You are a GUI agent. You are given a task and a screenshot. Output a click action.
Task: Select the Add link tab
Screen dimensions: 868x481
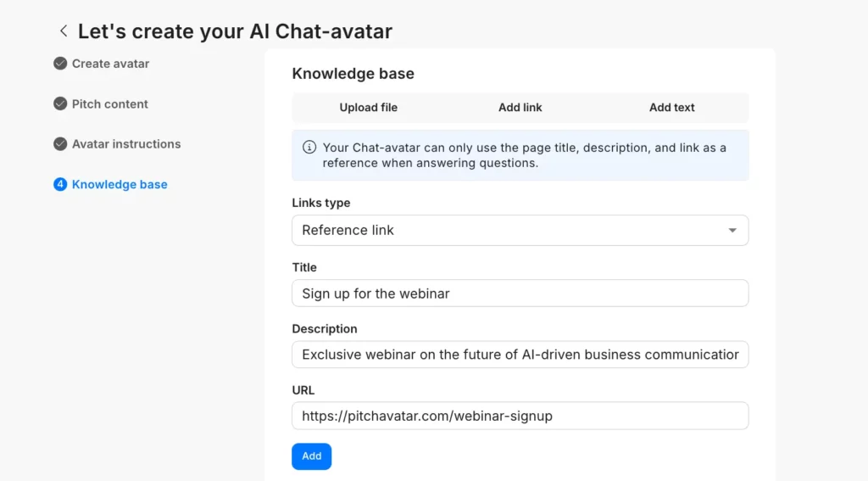coord(520,108)
